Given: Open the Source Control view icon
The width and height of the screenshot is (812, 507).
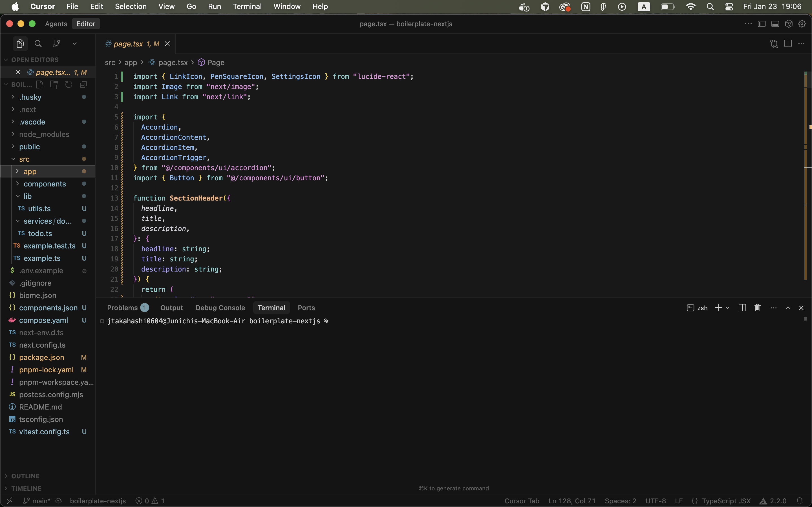Looking at the screenshot, I should pos(56,44).
